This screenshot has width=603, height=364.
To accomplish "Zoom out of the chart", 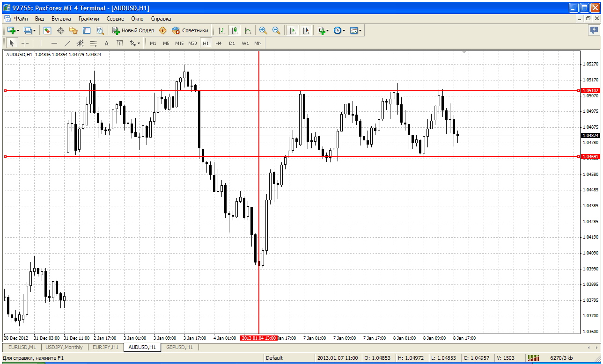I will click(x=276, y=30).
